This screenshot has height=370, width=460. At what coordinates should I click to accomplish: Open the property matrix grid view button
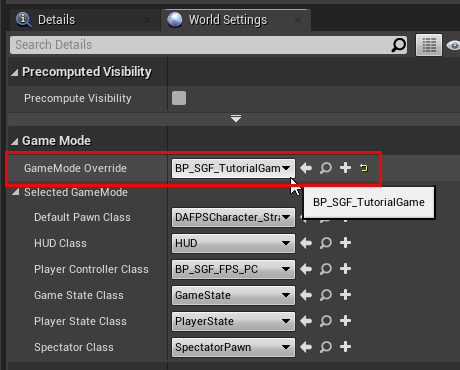pos(429,45)
